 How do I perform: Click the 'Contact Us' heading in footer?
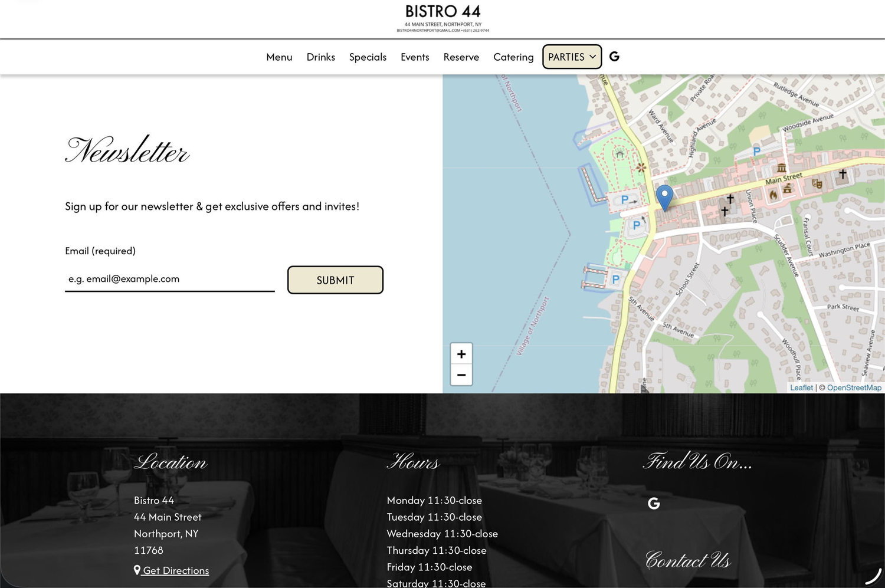pyautogui.click(x=688, y=560)
